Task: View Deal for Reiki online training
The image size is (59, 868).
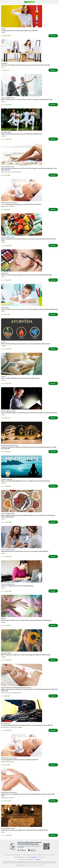Action: pyautogui.click(x=53, y=625)
